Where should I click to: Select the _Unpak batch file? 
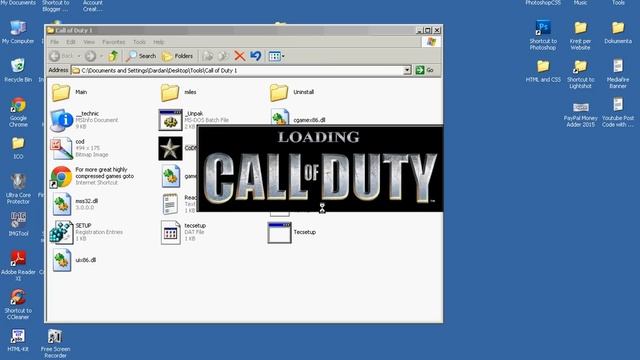click(170, 120)
